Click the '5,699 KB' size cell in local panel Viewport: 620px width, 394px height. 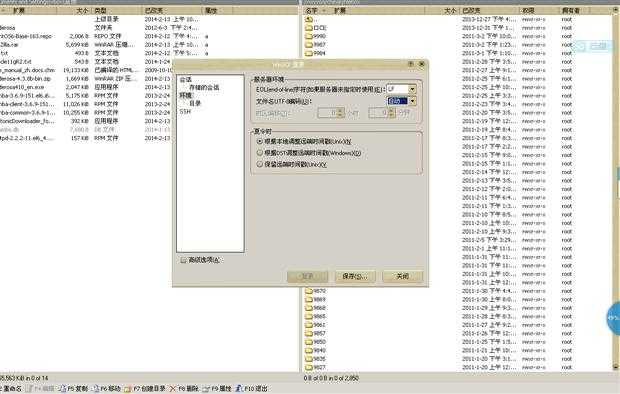pyautogui.click(x=77, y=45)
